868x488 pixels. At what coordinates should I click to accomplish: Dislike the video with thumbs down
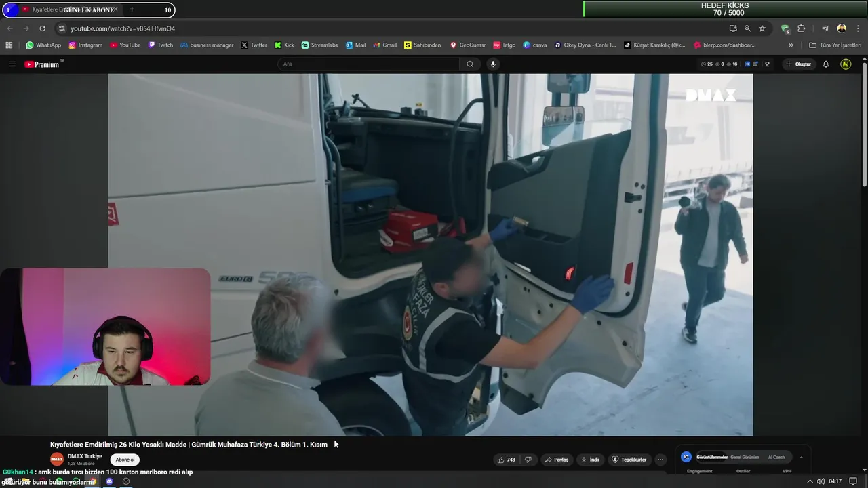(528, 460)
